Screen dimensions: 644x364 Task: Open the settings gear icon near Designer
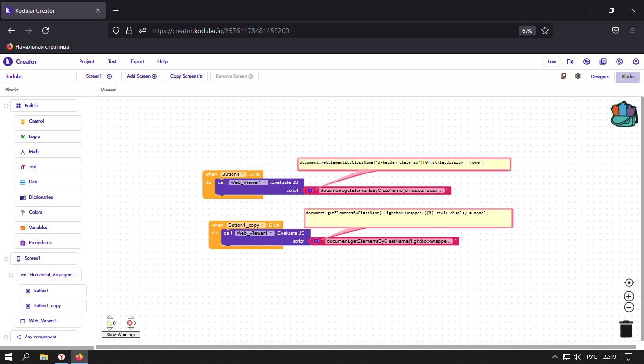[578, 76]
